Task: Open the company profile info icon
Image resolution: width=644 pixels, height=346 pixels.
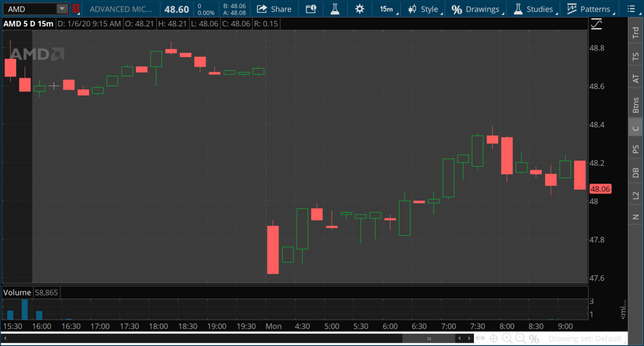Action: 311,9
